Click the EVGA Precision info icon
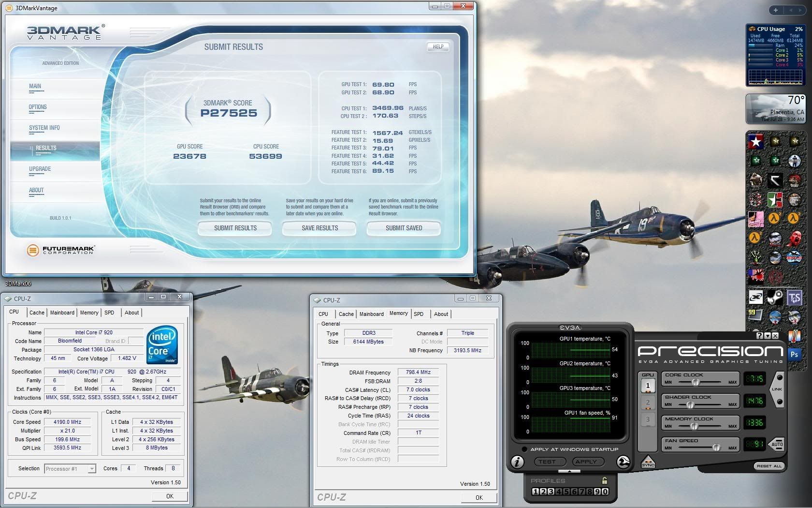 [x=517, y=462]
